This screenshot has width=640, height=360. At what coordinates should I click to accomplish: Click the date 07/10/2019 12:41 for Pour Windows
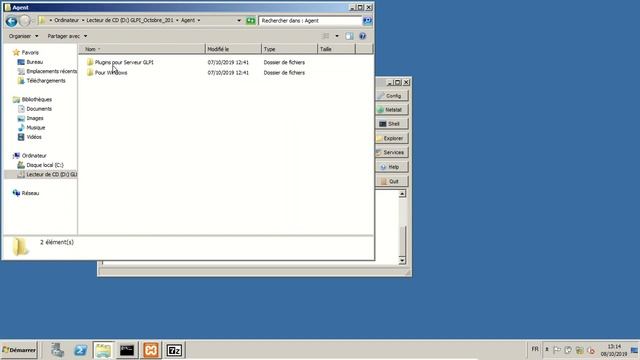[x=228, y=73]
